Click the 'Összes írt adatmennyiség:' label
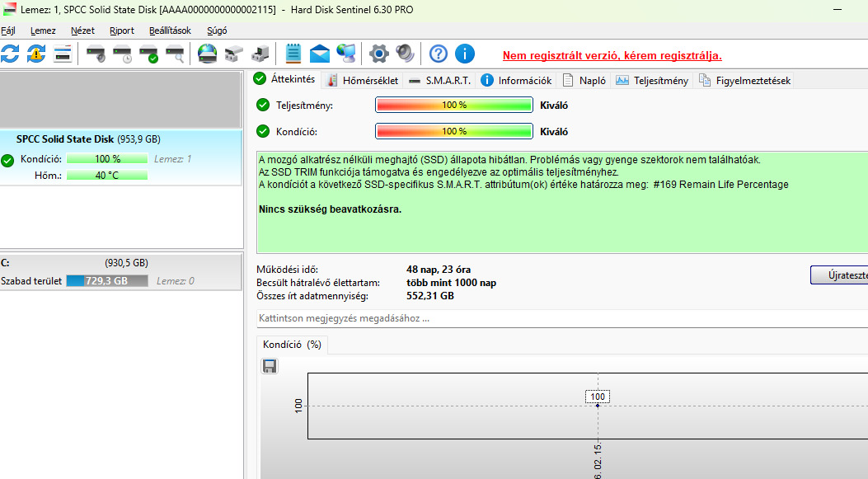 [312, 296]
